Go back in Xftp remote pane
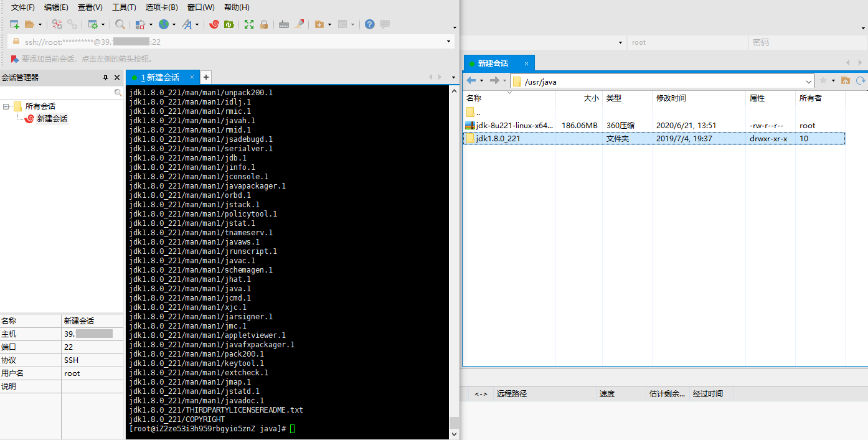Viewport: 868px width, 440px height. (x=471, y=80)
